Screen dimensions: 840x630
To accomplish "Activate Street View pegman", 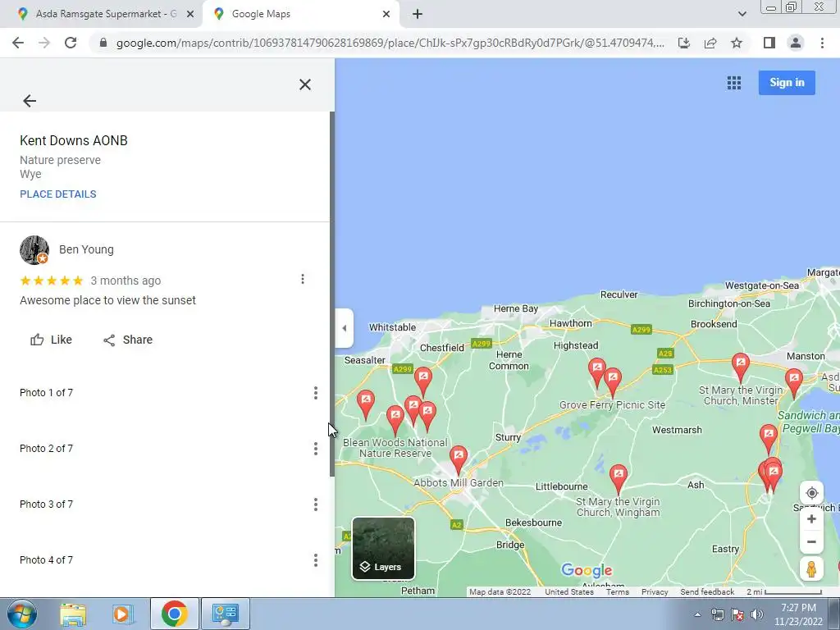I will [x=811, y=569].
